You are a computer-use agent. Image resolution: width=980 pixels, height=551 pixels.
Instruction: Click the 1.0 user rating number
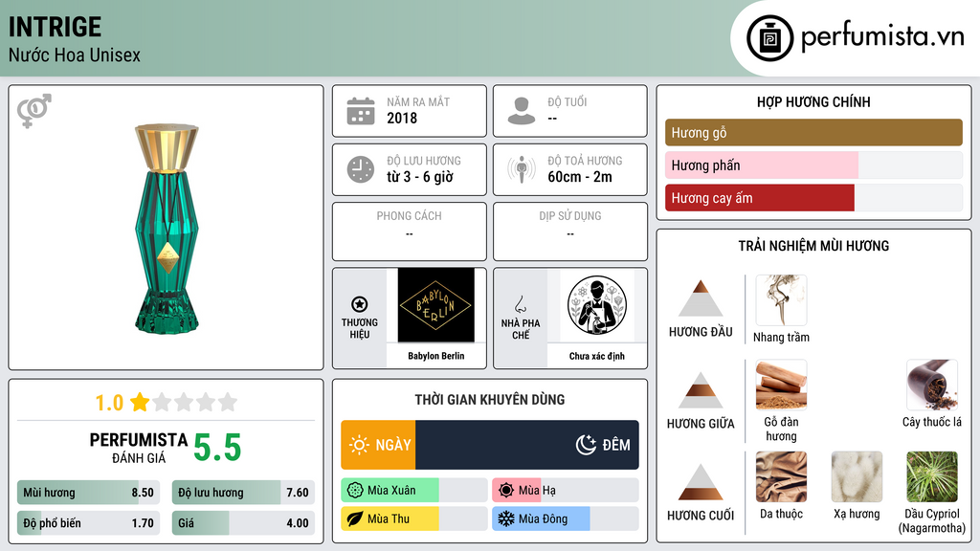click(109, 403)
